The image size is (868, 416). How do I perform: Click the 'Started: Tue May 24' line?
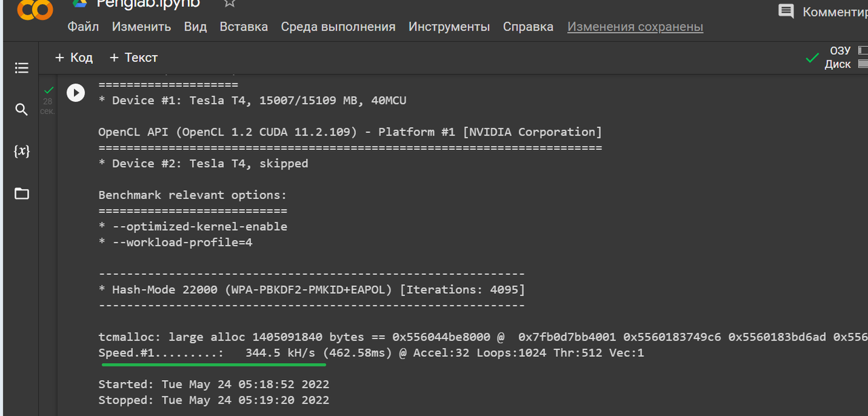[x=214, y=384]
